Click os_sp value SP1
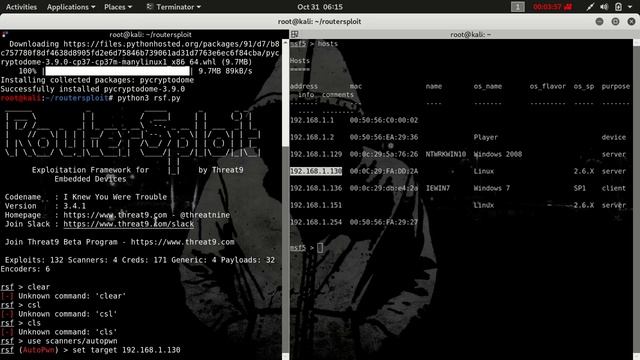Viewport: 640px width, 360px height. coord(580,188)
